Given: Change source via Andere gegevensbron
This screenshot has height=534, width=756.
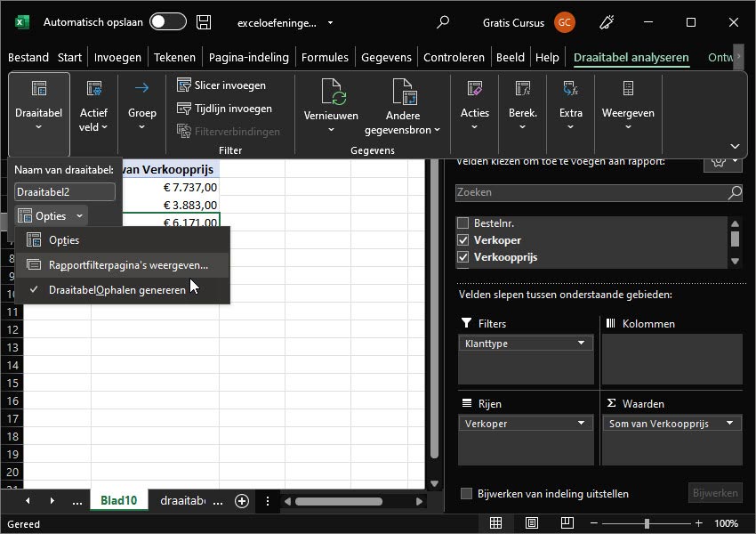Looking at the screenshot, I should [x=403, y=106].
